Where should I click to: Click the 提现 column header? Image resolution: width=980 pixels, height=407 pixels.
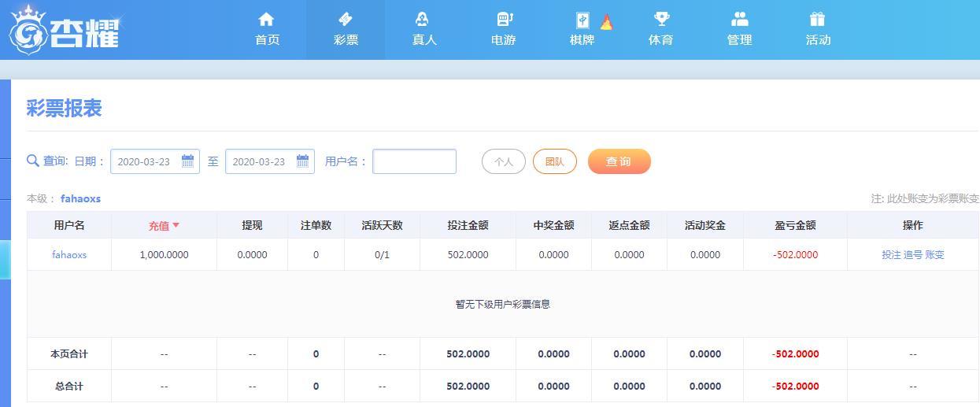[x=252, y=225]
